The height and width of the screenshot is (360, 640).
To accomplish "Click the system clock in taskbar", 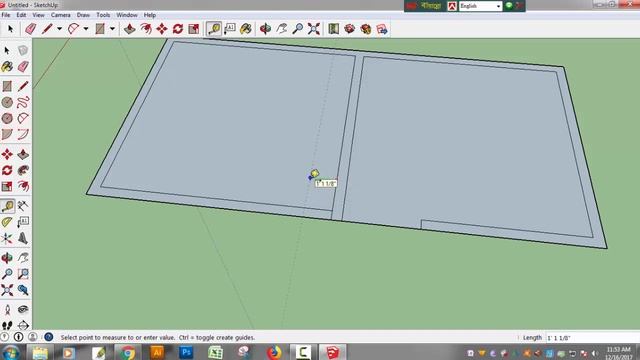I will [619, 353].
